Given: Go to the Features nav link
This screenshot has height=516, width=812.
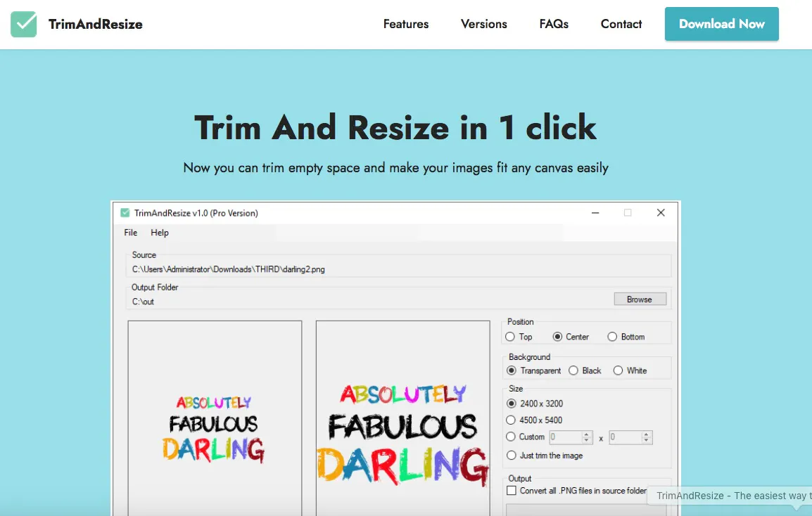Looking at the screenshot, I should (406, 24).
